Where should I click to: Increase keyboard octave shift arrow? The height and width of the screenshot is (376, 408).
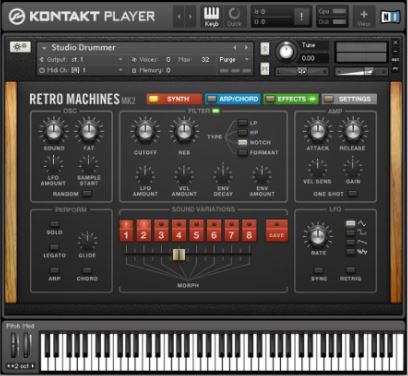pos(33,366)
